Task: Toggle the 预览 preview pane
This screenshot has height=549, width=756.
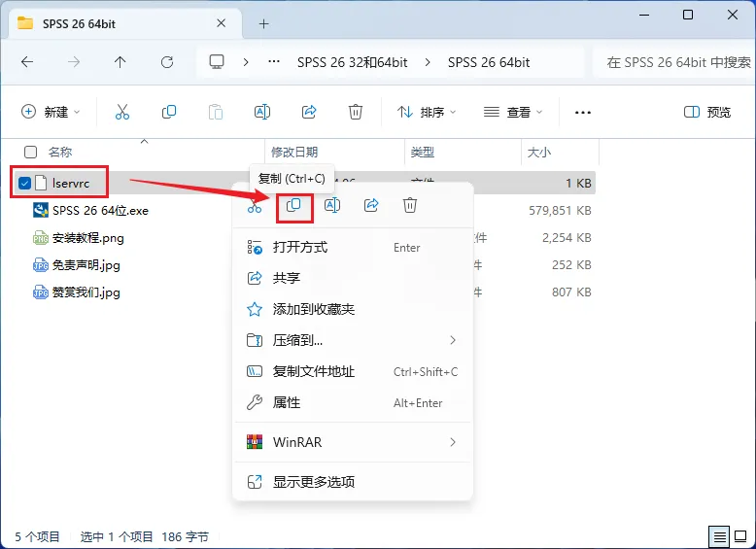Action: pos(707,113)
